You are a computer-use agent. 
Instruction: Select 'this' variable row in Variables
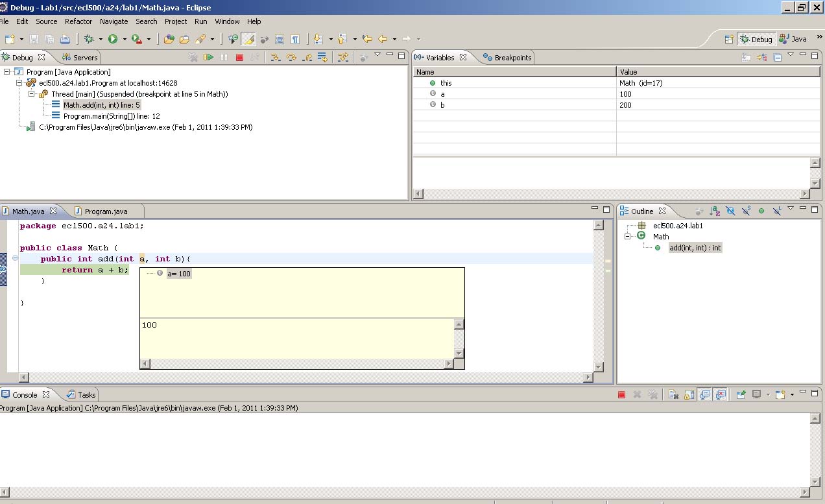616,83
